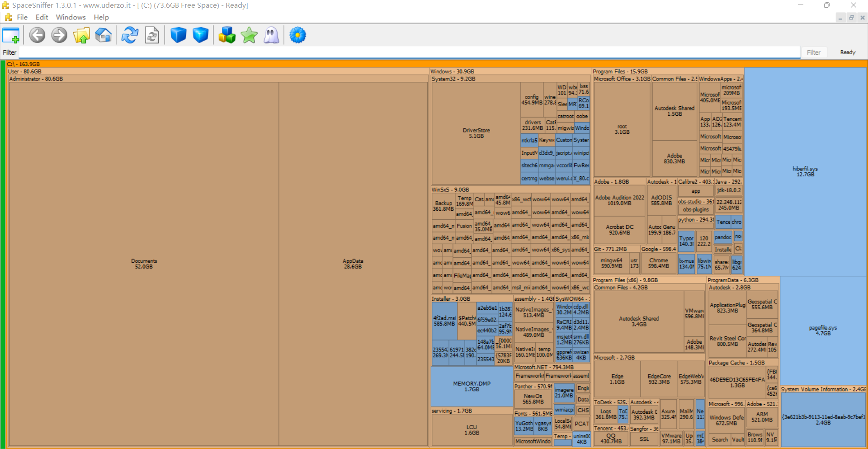
Task: Select the hiberfil.sys 12.7GB file block
Action: pos(805,171)
